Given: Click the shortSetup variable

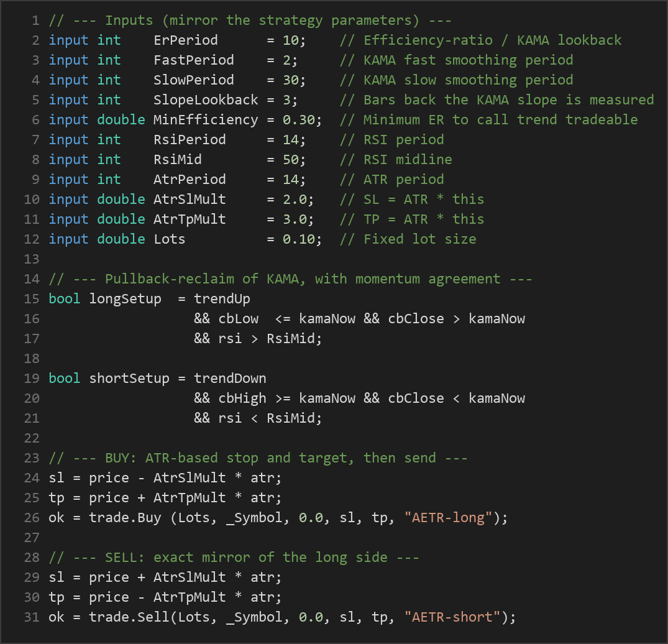Looking at the screenshot, I should tap(129, 379).
